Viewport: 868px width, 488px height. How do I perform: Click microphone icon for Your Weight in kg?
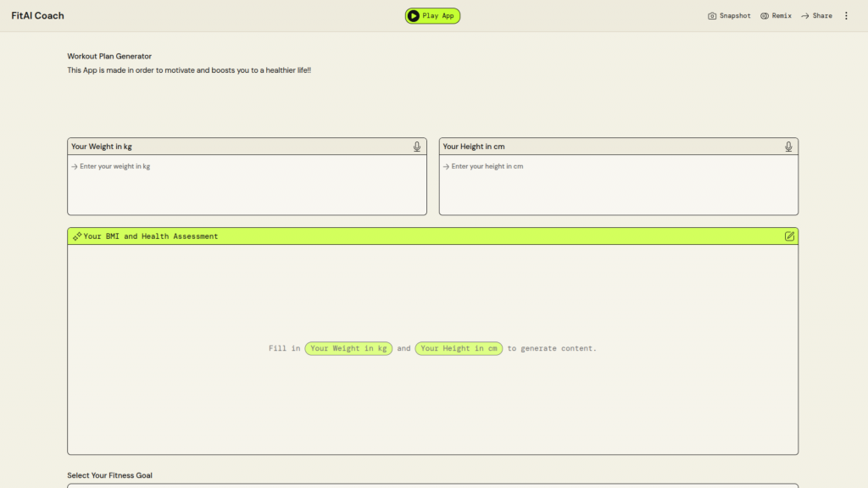click(417, 147)
